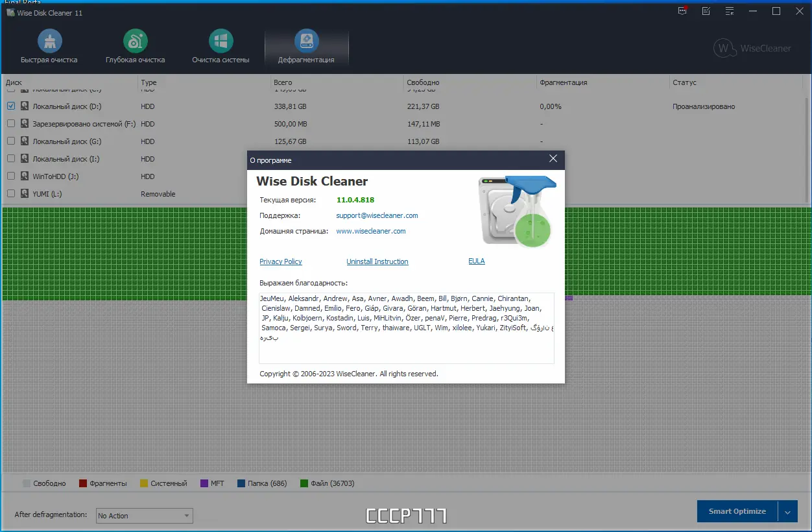Image resolution: width=812 pixels, height=532 pixels.
Task: Check Локальный диск (I:) checkbox
Action: click(11, 158)
